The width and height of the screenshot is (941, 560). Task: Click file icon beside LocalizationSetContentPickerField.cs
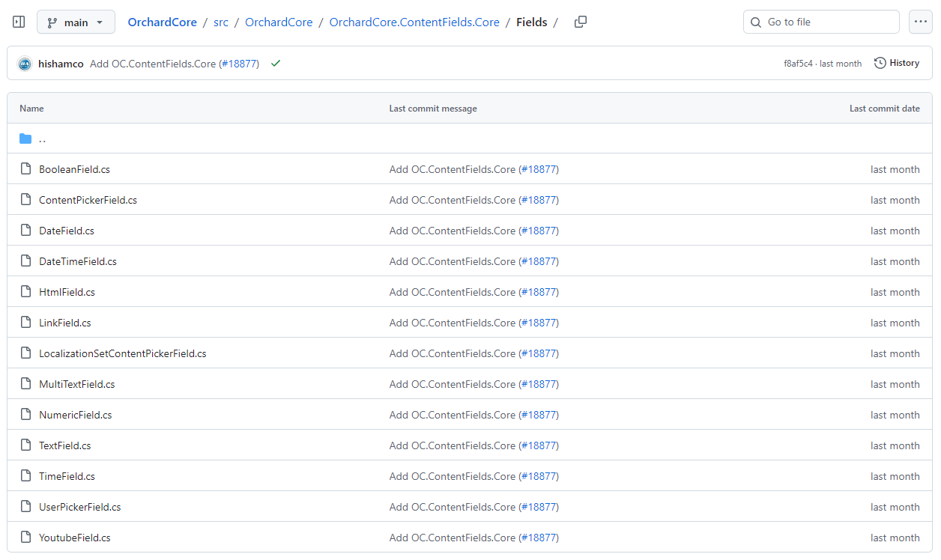(x=25, y=353)
